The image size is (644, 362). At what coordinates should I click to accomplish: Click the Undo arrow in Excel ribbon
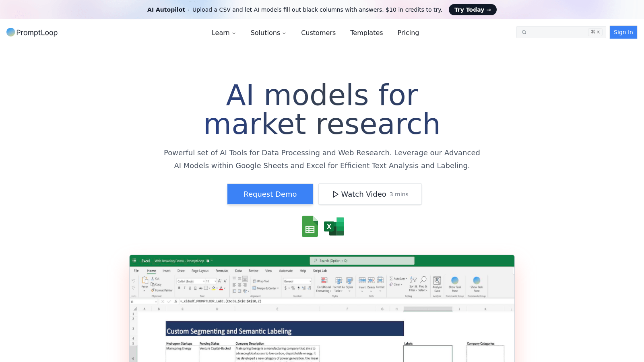click(x=134, y=281)
